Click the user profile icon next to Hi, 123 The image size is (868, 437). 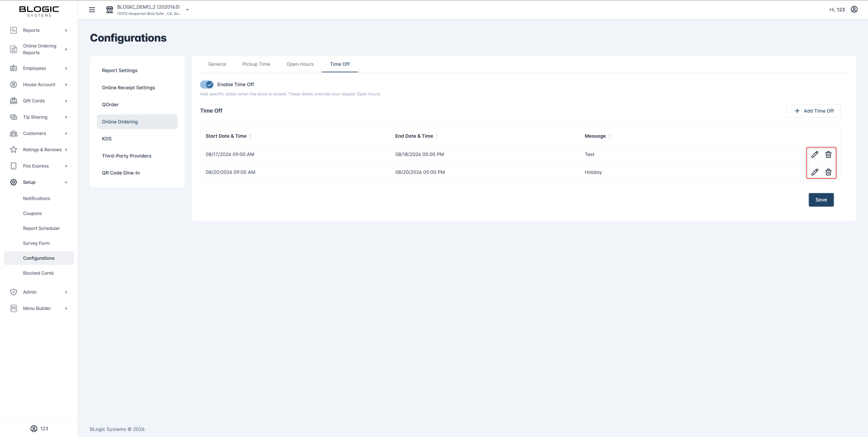coord(854,9)
